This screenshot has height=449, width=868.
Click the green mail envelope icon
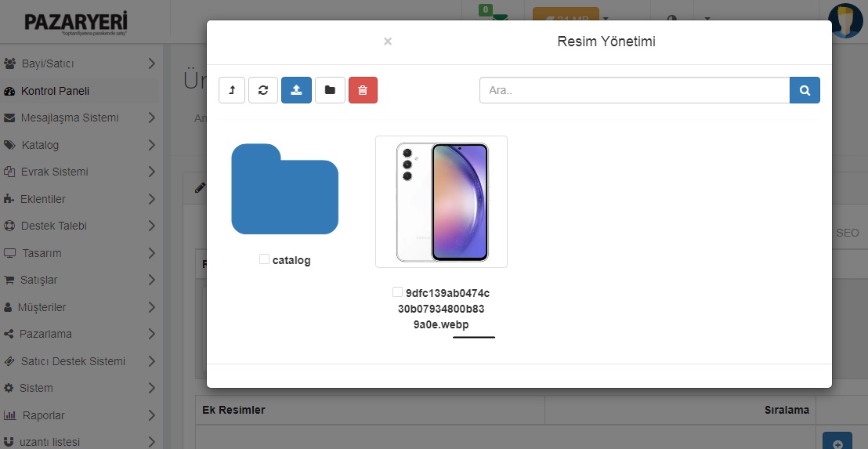(x=499, y=19)
